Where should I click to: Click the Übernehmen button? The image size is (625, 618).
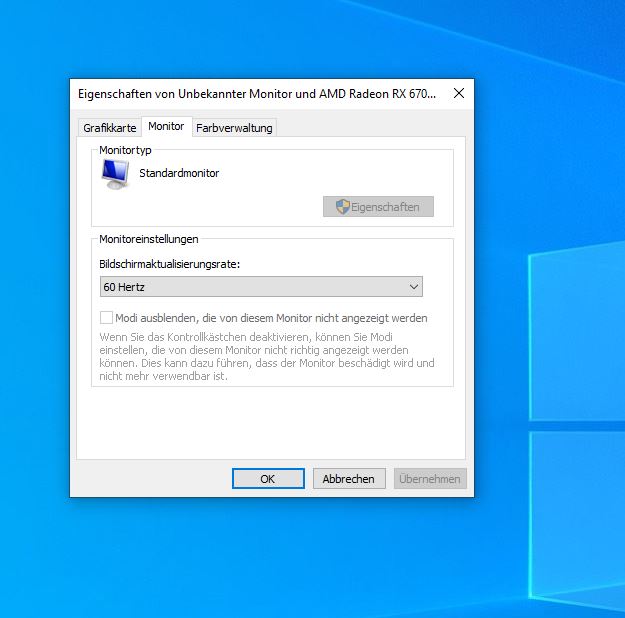coord(430,478)
